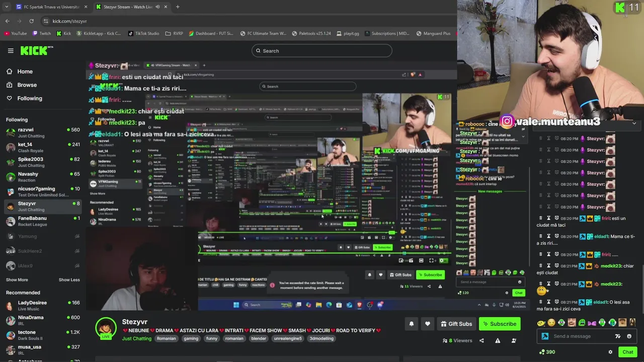Image resolution: width=644 pixels, height=362 pixels.
Task: Close the FC Spartak Trnava tab
Action: point(86,7)
